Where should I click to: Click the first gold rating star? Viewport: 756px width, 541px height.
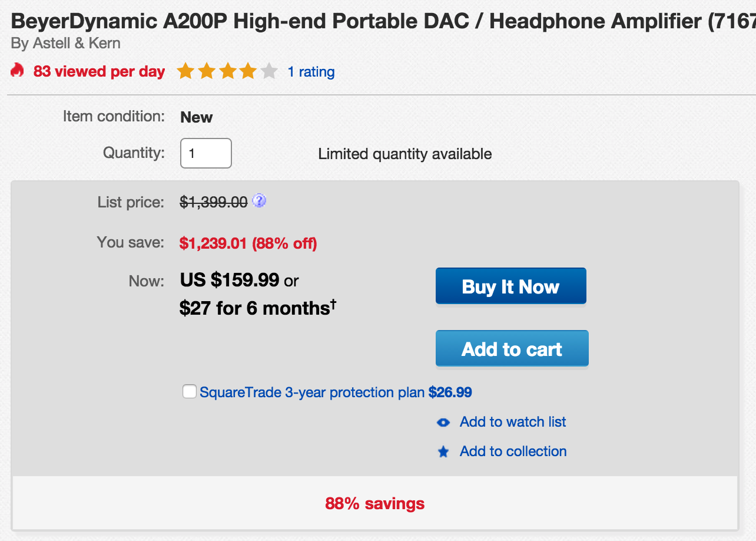coord(185,71)
